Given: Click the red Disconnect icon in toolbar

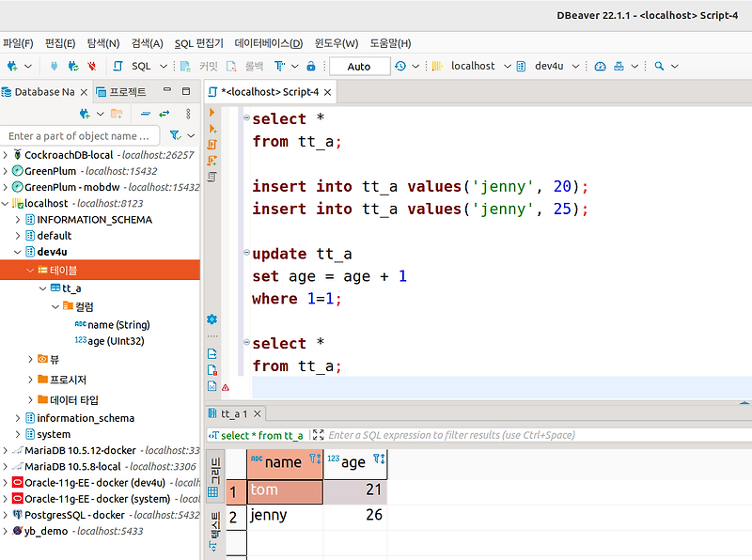Looking at the screenshot, I should coord(92,66).
